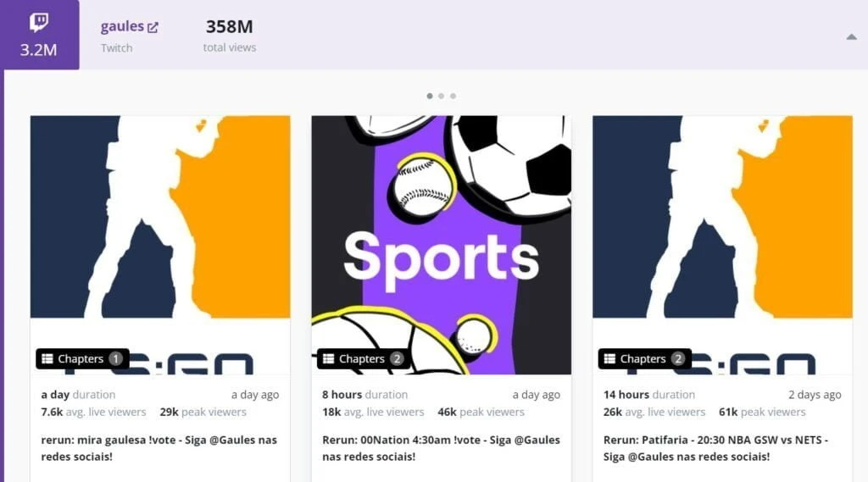Viewport: 868px width, 482px height.
Task: Open the external link icon beside gaules
Action: coord(153,27)
